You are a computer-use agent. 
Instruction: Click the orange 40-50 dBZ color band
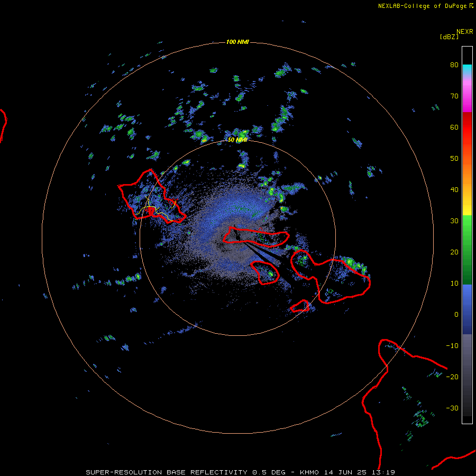tap(467, 175)
